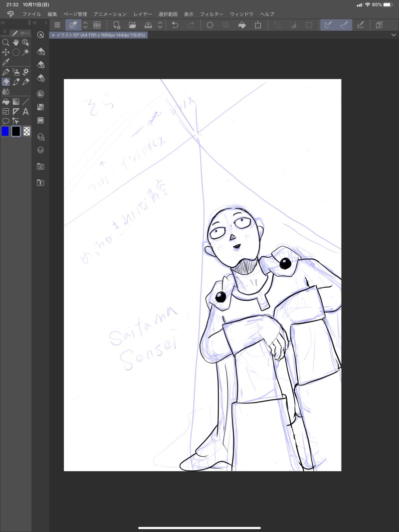Toggle Snap to Ruler
399x532 pixels.
pos(328,25)
